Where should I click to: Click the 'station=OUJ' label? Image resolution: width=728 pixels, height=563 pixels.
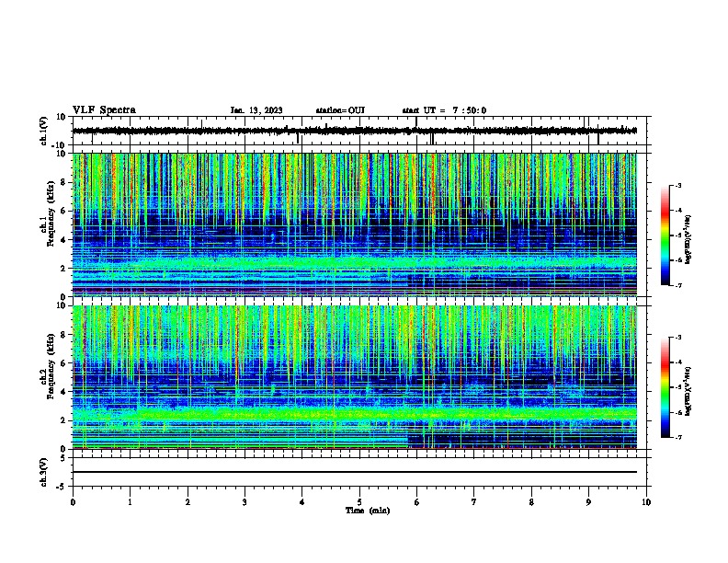(340, 110)
